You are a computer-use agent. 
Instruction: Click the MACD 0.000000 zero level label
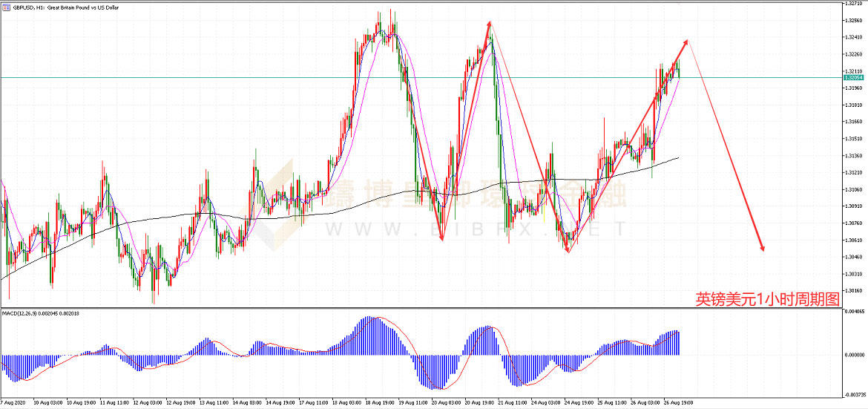tap(853, 355)
